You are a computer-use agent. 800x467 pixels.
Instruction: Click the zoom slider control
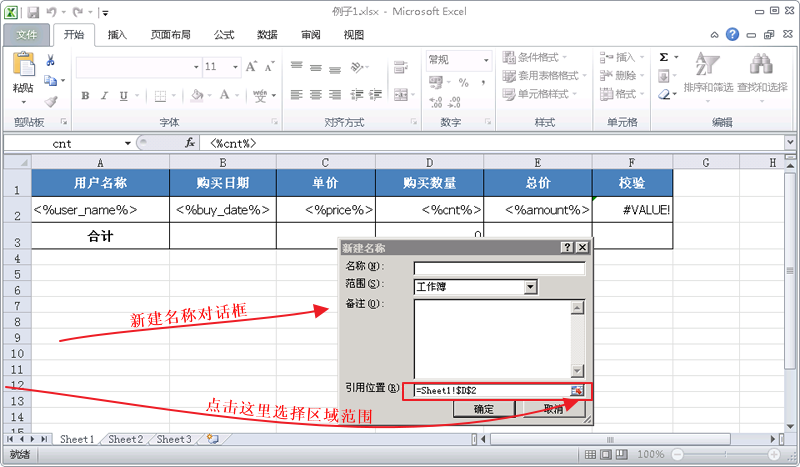(x=725, y=454)
